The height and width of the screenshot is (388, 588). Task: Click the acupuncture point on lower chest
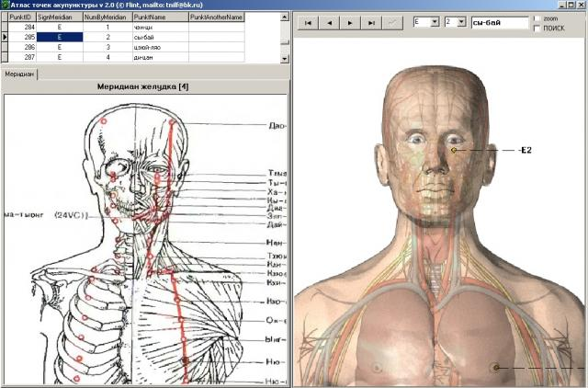click(x=497, y=368)
